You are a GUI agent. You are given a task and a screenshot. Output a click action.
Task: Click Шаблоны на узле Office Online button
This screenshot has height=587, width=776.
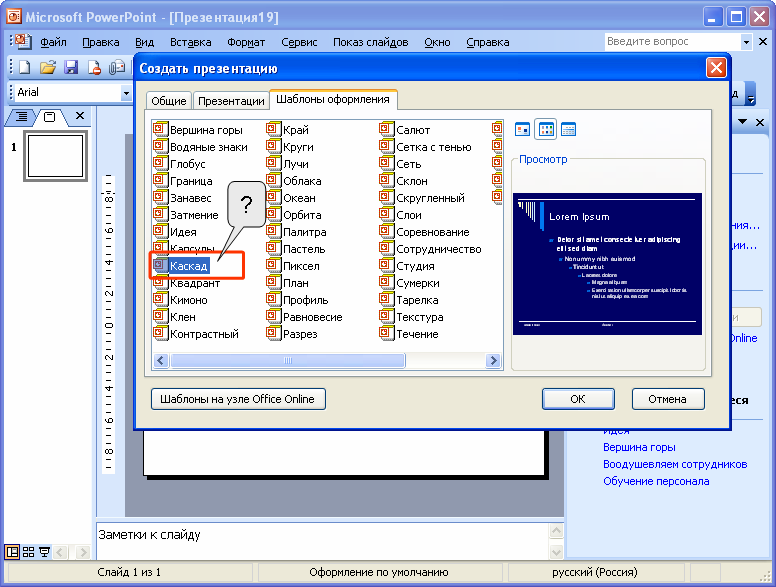tap(238, 399)
